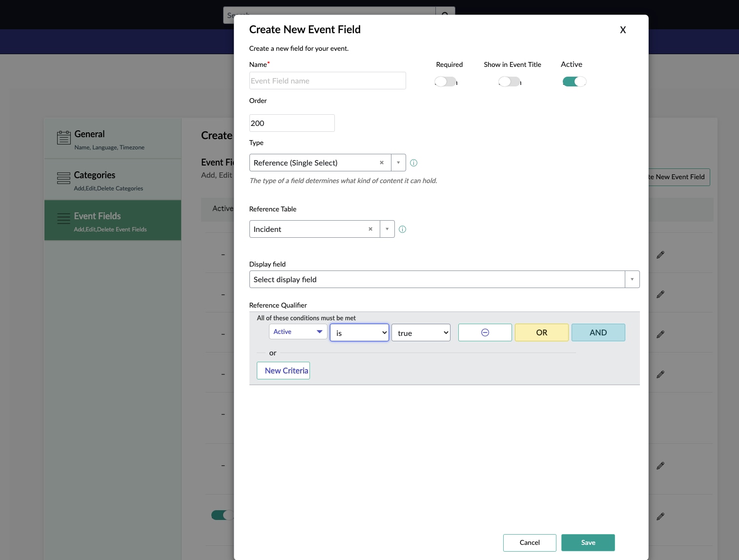Screen dimensions: 739x560
Task: Click the Categories list icon in sidebar
Action: click(63, 178)
